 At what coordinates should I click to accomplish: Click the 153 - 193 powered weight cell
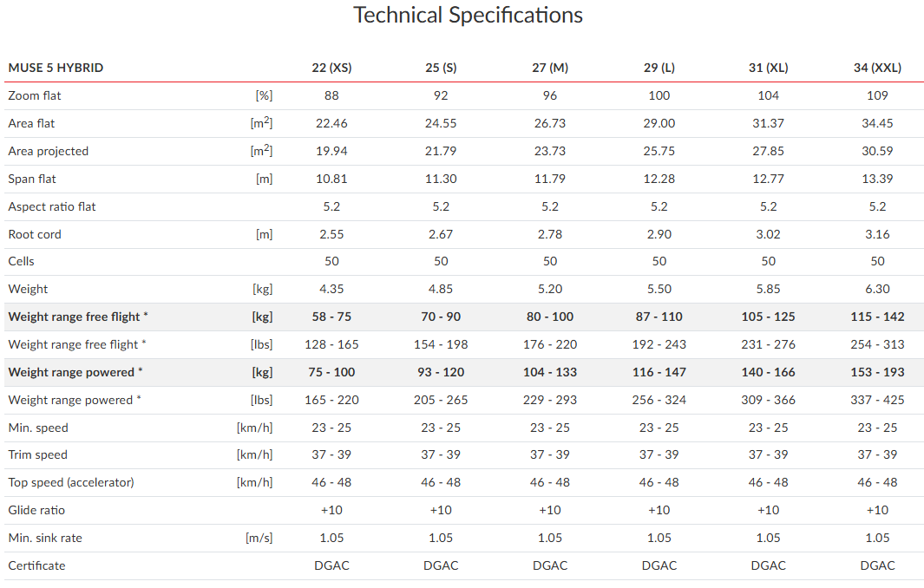coord(877,372)
